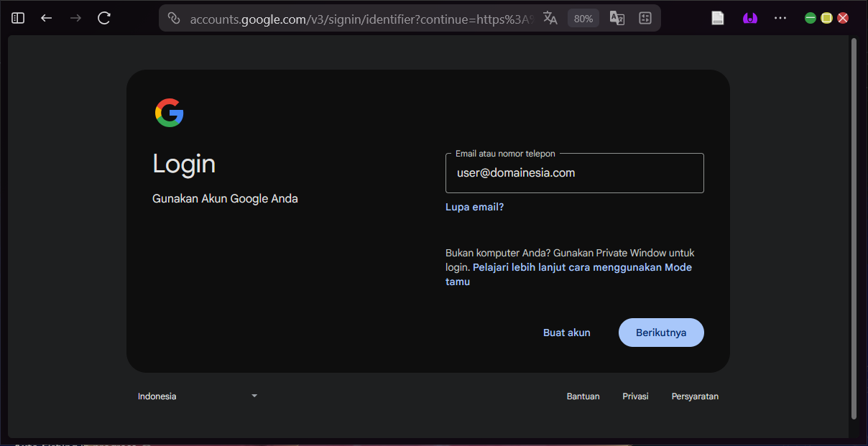Screen dimensions: 868x446
Task: Toggle the browser sidebar panel
Action: tap(17, 18)
